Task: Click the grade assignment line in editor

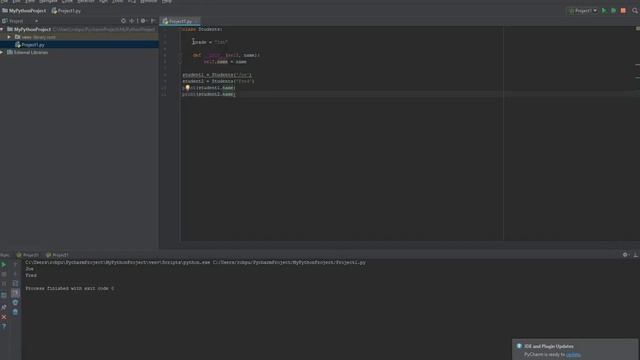Action: tap(210, 42)
